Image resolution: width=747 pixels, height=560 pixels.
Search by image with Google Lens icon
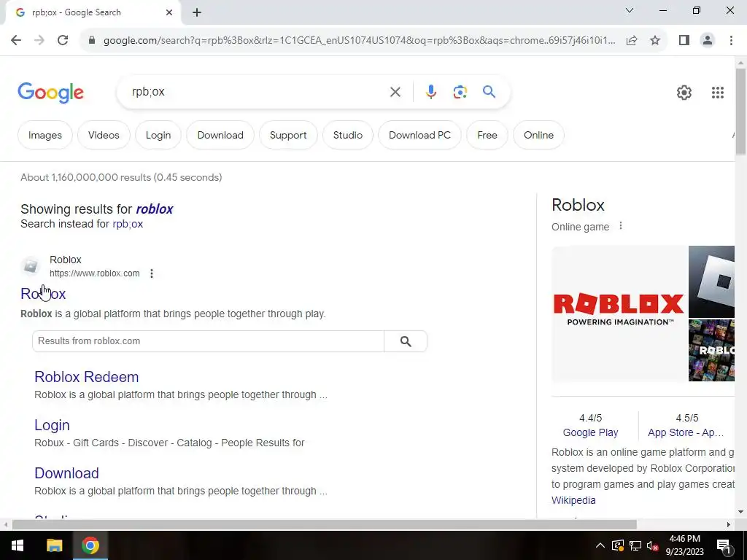point(460,92)
